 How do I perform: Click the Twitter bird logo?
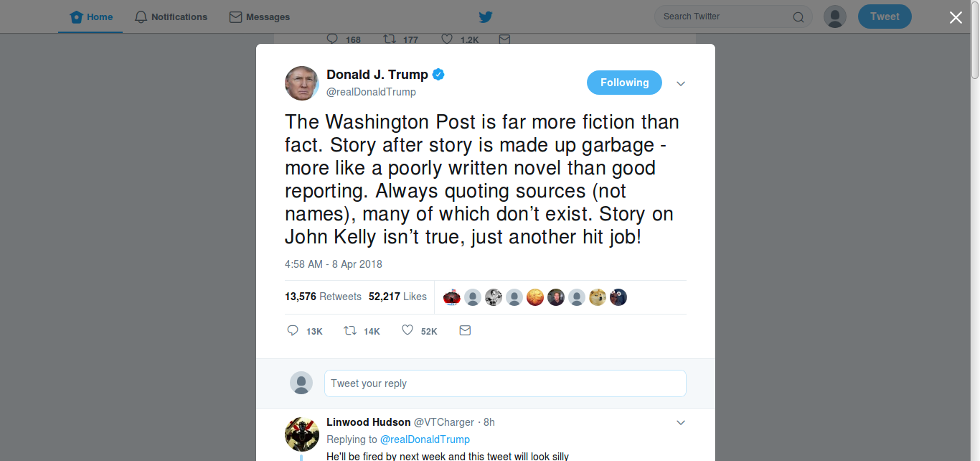[x=486, y=16]
